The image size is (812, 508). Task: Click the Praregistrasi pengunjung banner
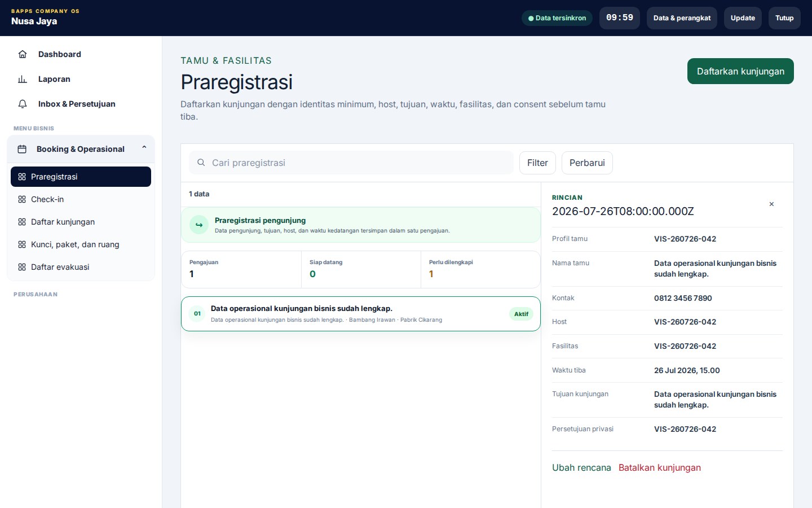(x=361, y=225)
